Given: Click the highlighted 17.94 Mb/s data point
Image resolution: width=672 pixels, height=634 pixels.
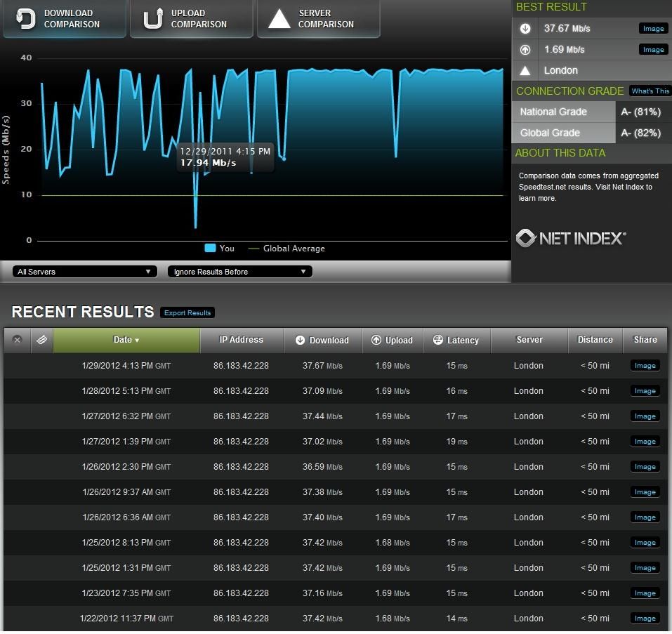Looking at the screenshot, I should point(284,159).
